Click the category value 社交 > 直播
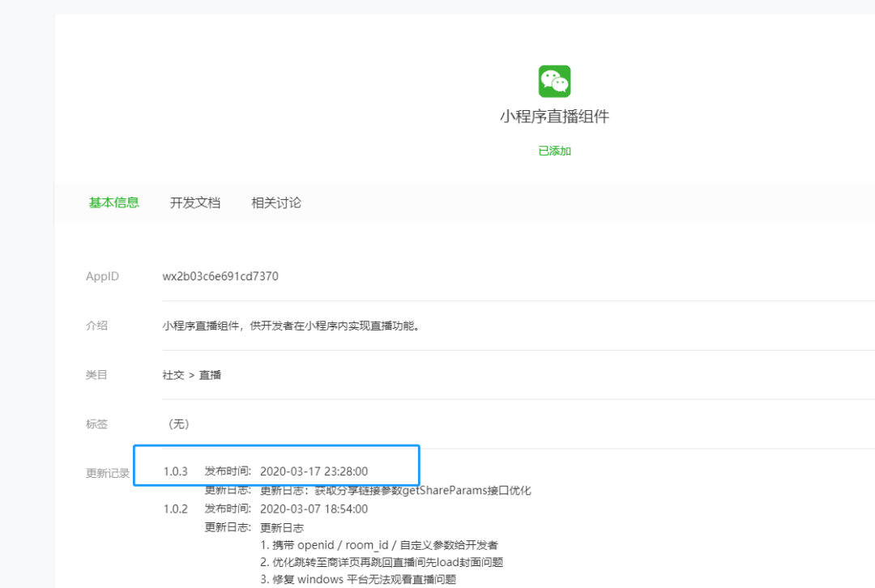 [x=191, y=375]
